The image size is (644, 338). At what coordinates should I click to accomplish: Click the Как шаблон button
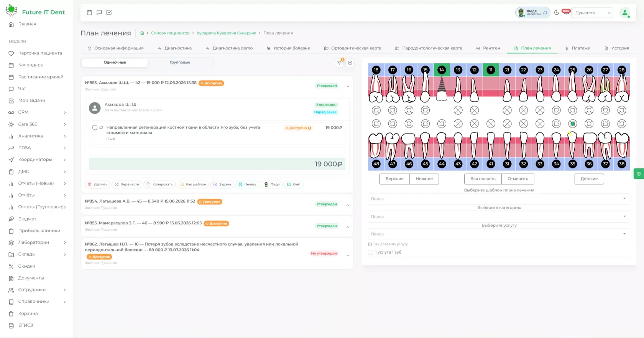pyautogui.click(x=193, y=185)
